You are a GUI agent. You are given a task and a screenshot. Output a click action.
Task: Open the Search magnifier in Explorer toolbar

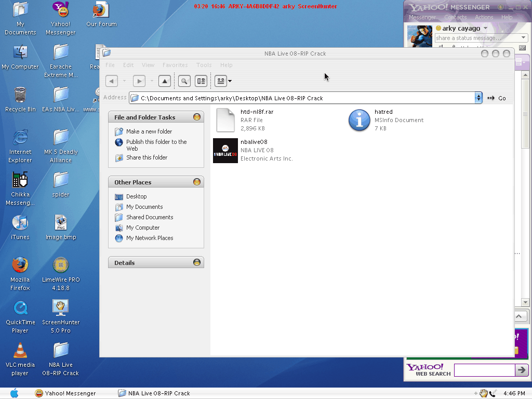pos(184,81)
